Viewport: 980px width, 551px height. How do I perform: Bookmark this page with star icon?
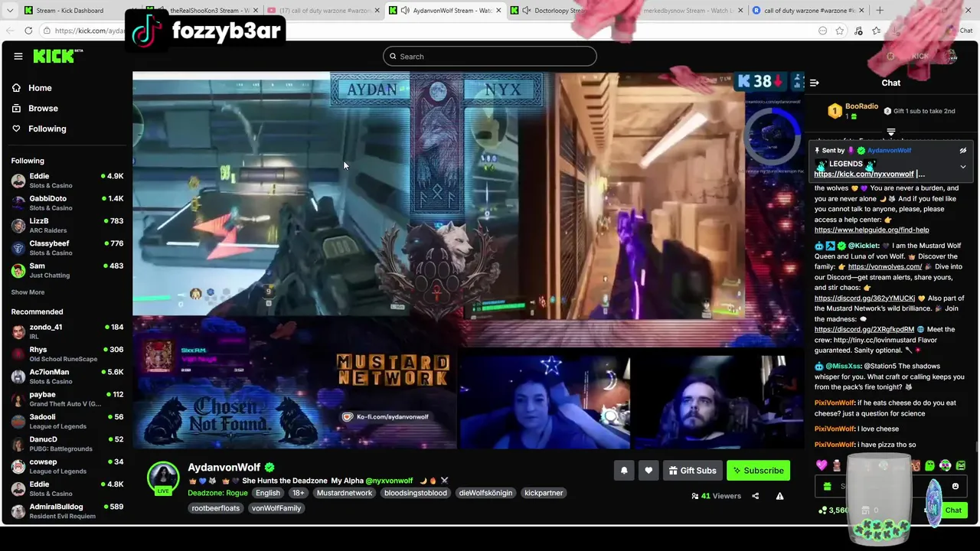(x=840, y=31)
